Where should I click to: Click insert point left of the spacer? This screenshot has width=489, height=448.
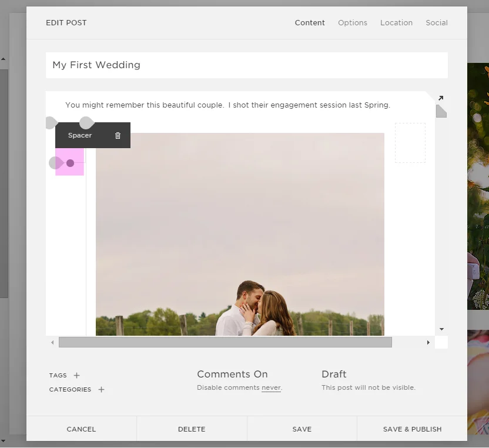click(x=56, y=163)
